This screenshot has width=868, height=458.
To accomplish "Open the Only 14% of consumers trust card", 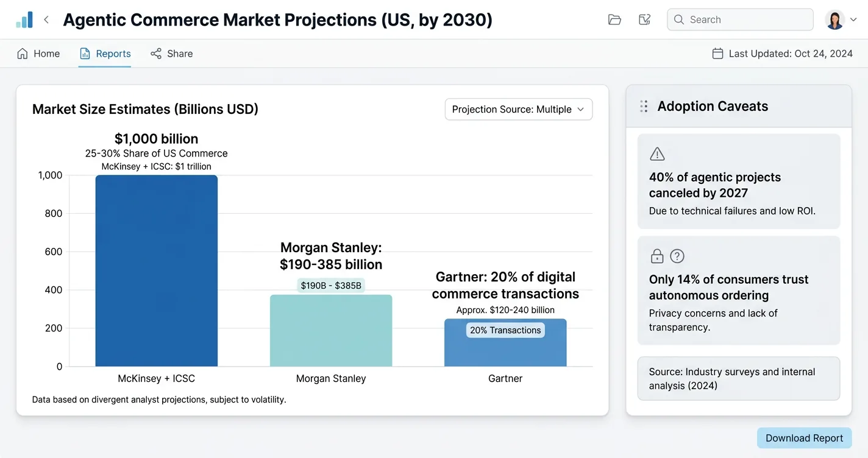I will click(x=739, y=291).
